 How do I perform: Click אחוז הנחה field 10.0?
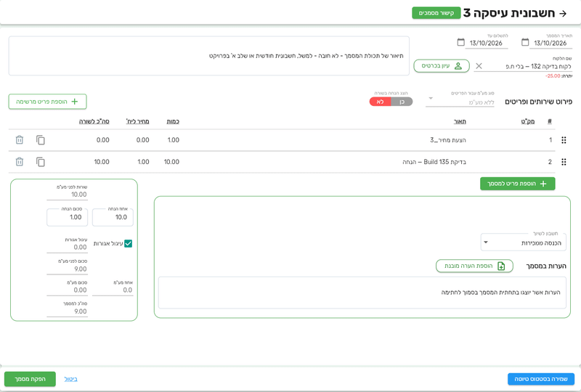click(x=113, y=217)
